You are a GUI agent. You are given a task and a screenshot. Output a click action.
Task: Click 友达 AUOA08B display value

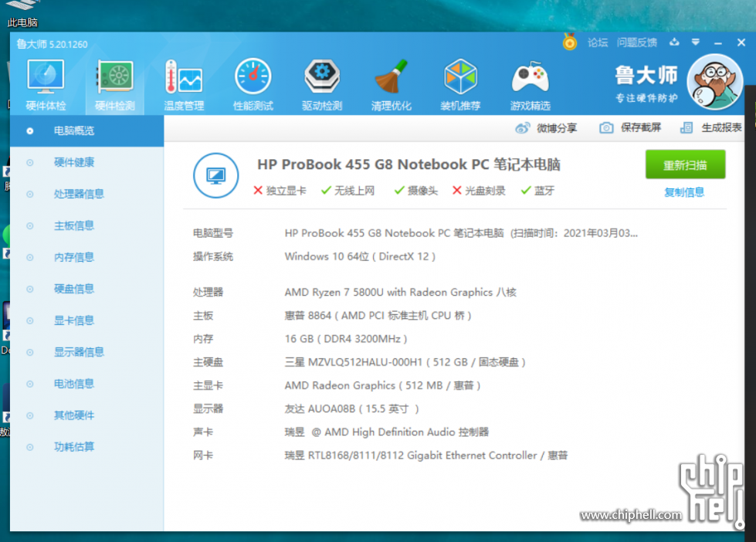(x=351, y=409)
